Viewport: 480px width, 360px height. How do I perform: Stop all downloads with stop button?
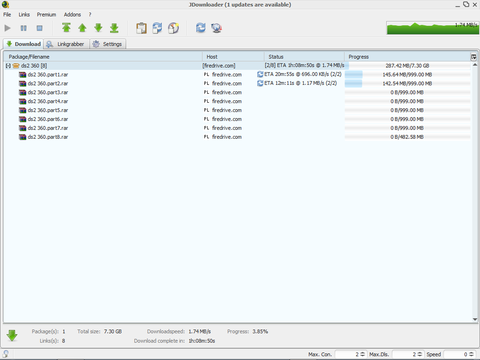[39, 28]
